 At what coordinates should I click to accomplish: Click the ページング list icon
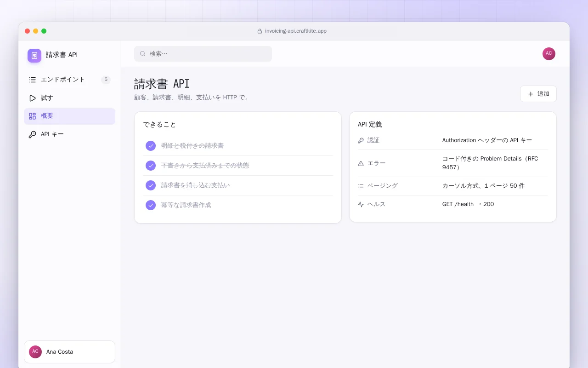click(361, 186)
